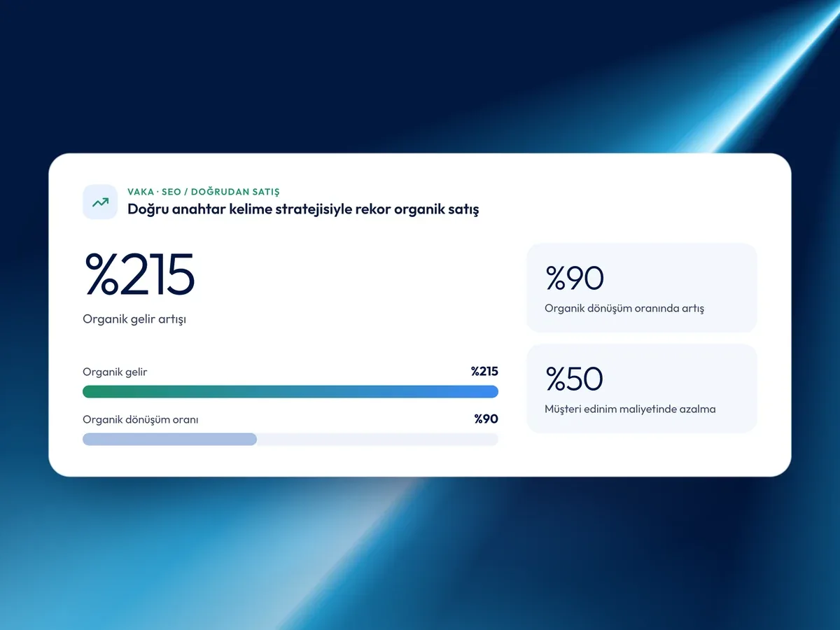Click the large %215 figure
Screen dimensions: 840x630
[139, 274]
